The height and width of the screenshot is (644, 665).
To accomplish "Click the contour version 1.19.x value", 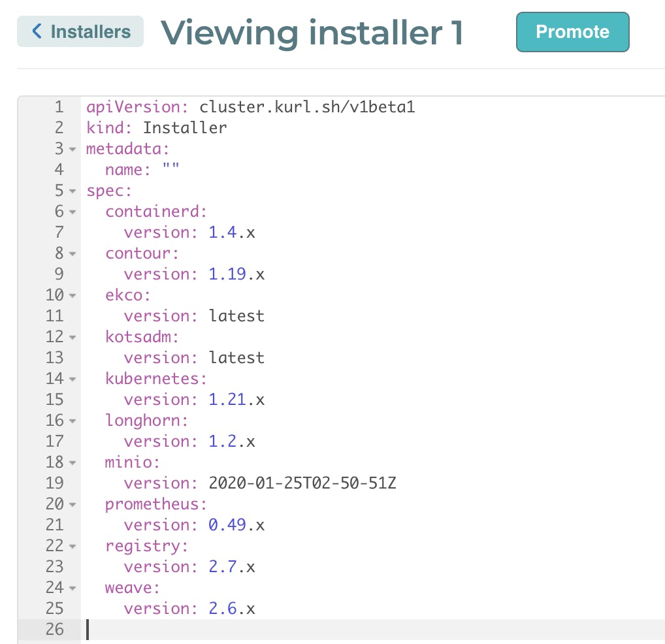I will [x=236, y=274].
